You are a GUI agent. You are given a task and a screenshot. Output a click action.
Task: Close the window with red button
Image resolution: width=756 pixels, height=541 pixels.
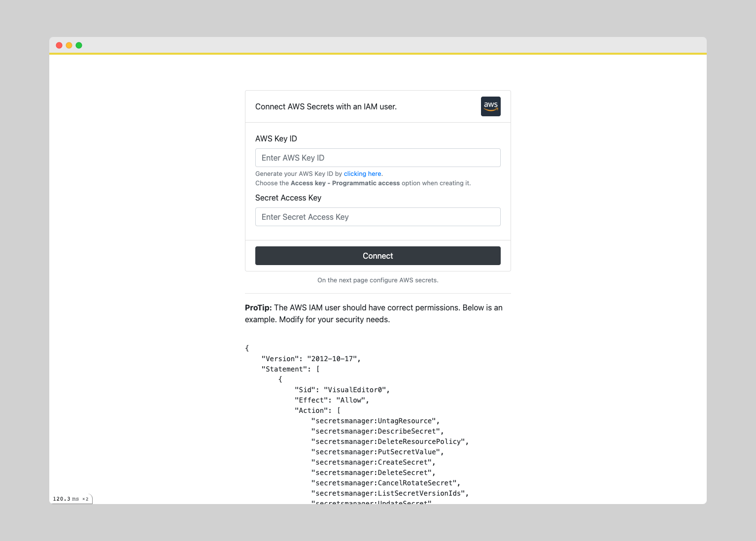coord(59,45)
